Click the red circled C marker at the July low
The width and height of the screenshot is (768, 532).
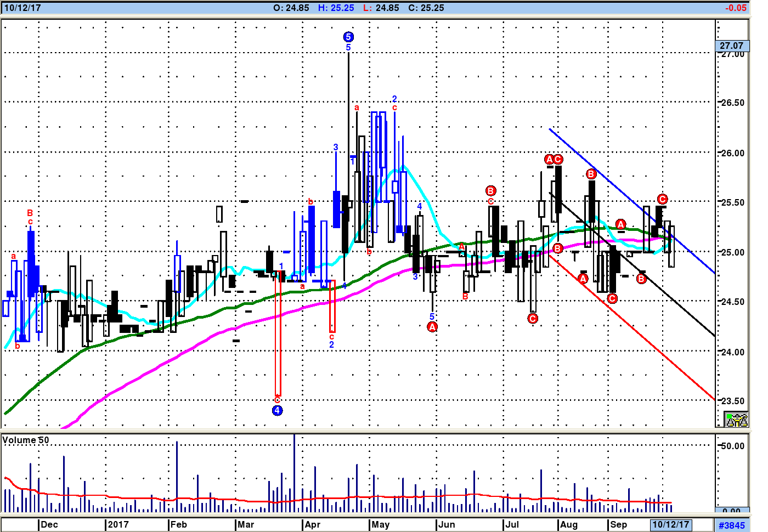point(533,318)
